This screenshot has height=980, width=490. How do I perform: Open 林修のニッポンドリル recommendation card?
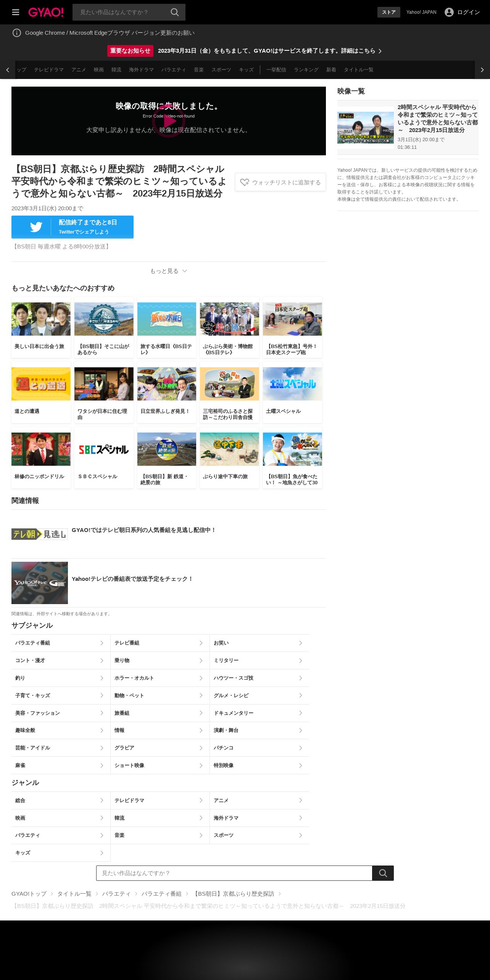41,458
